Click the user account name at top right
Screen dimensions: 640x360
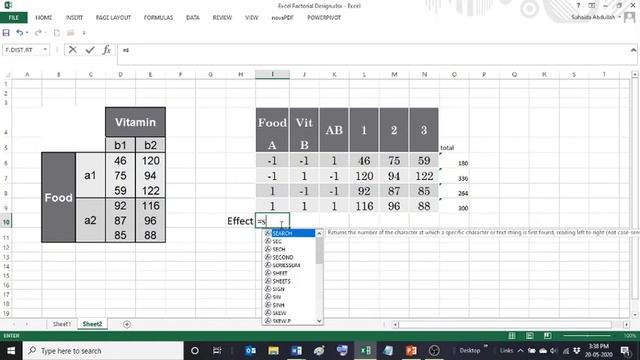coord(593,17)
